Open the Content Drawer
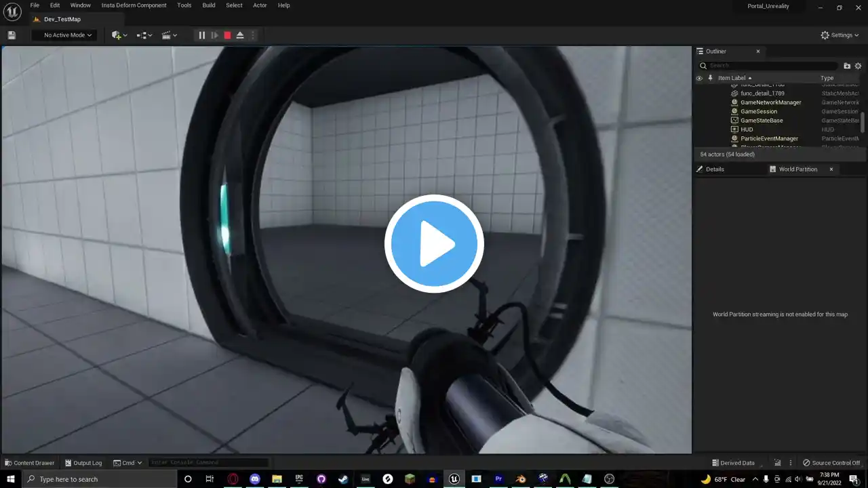The width and height of the screenshot is (868, 488). pos(29,463)
